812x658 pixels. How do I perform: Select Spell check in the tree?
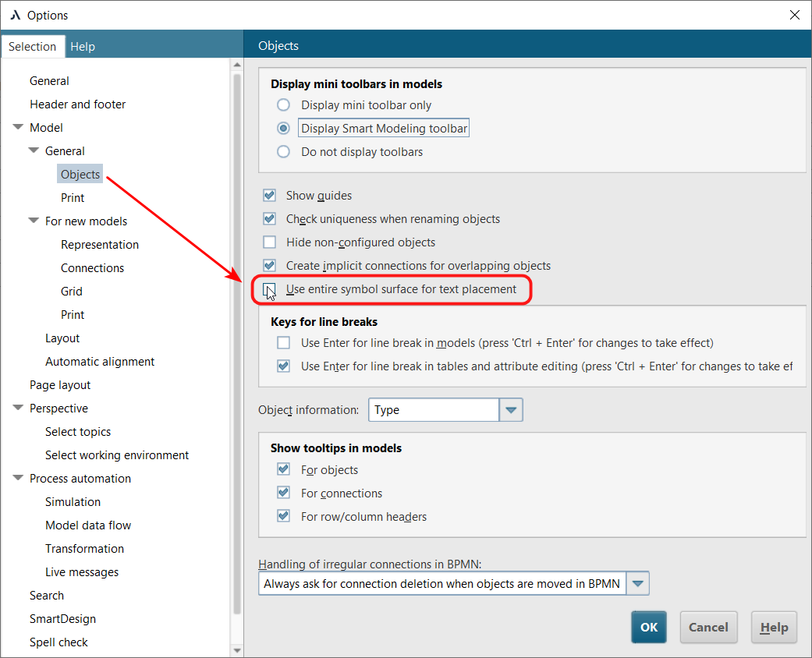59,642
